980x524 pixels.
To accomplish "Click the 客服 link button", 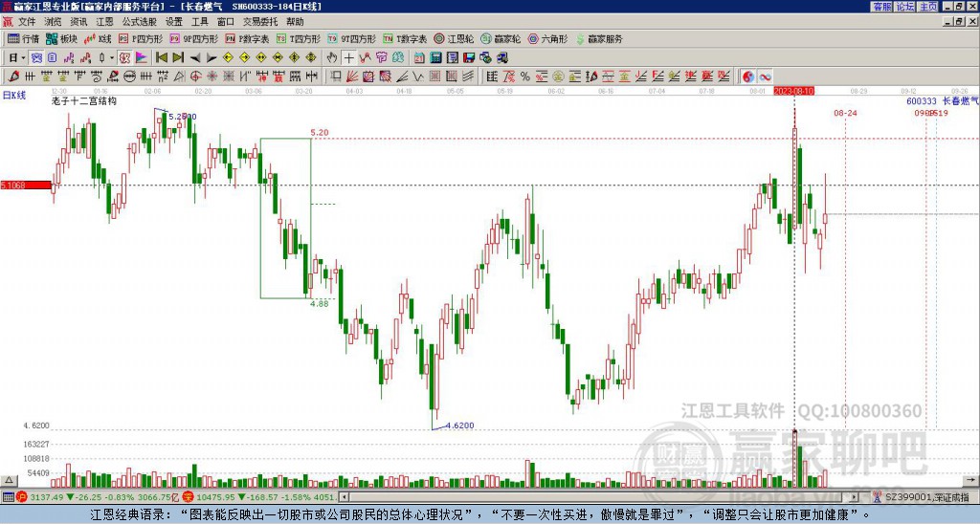I will tap(881, 7).
